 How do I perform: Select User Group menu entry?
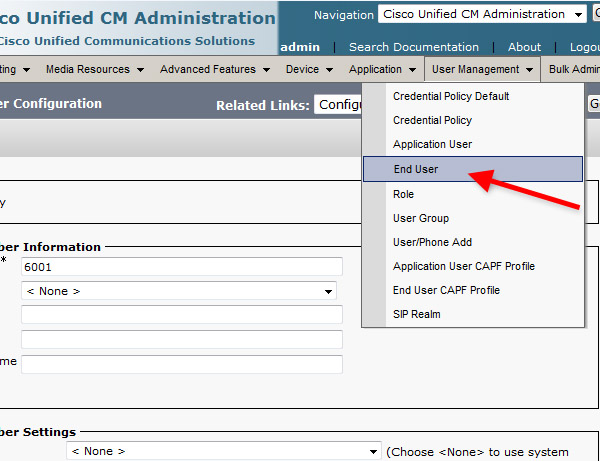(x=473, y=218)
